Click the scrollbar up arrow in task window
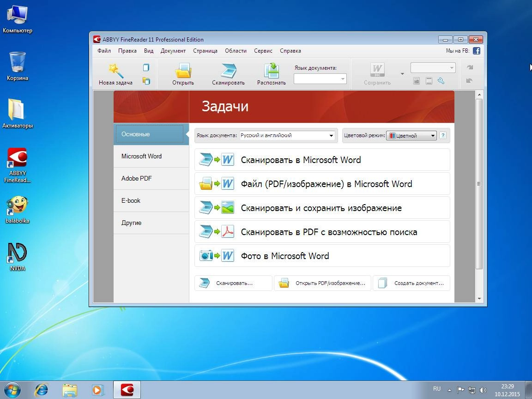532x399 pixels. pos(479,95)
